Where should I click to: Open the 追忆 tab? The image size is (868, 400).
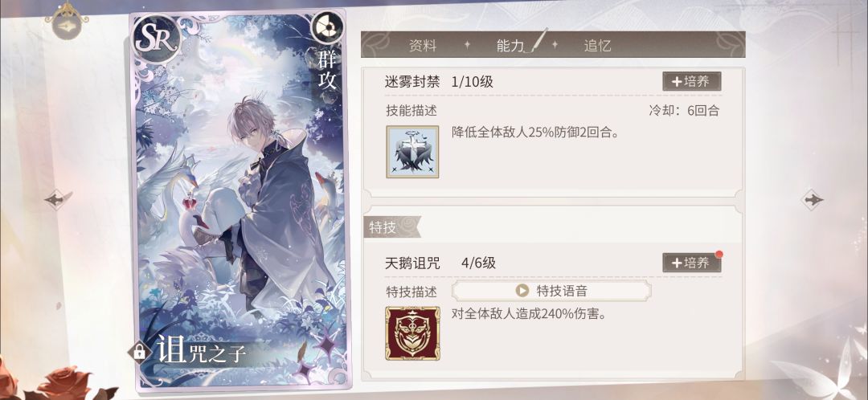coord(597,46)
